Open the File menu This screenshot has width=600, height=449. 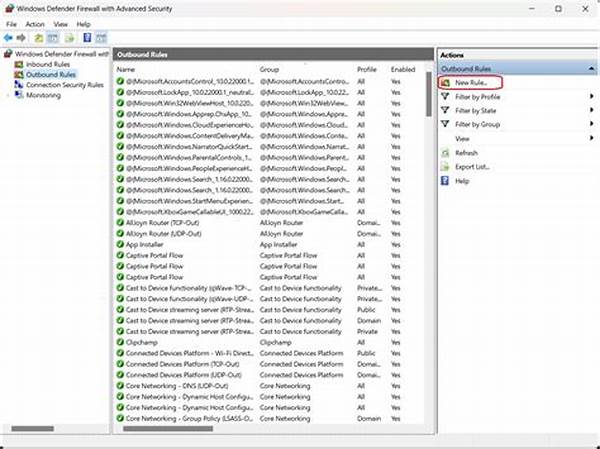[11, 24]
